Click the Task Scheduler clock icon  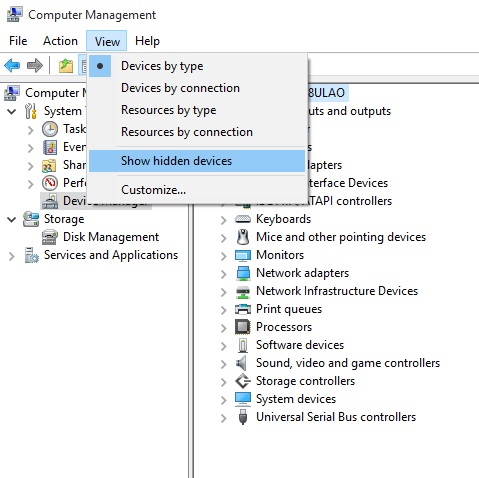pyautogui.click(x=50, y=129)
